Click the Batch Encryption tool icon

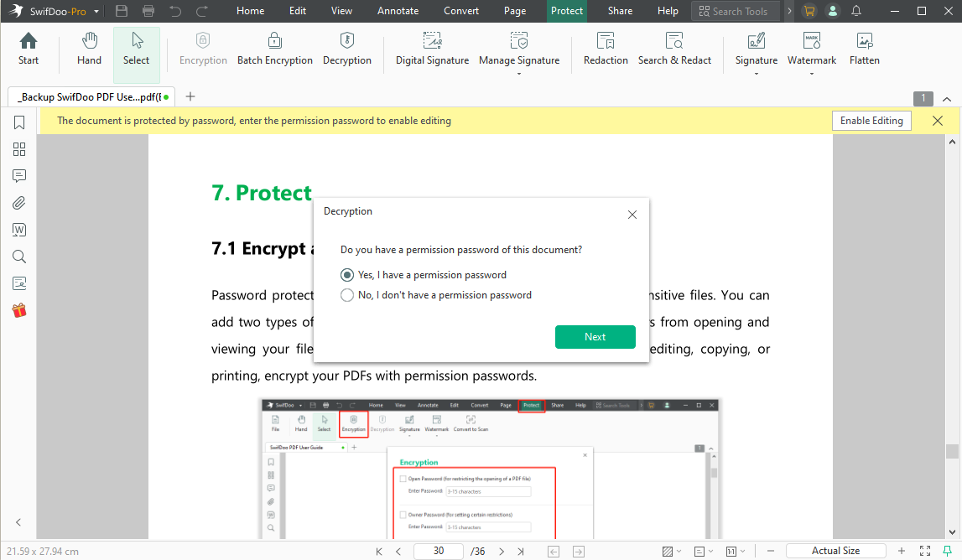(274, 41)
